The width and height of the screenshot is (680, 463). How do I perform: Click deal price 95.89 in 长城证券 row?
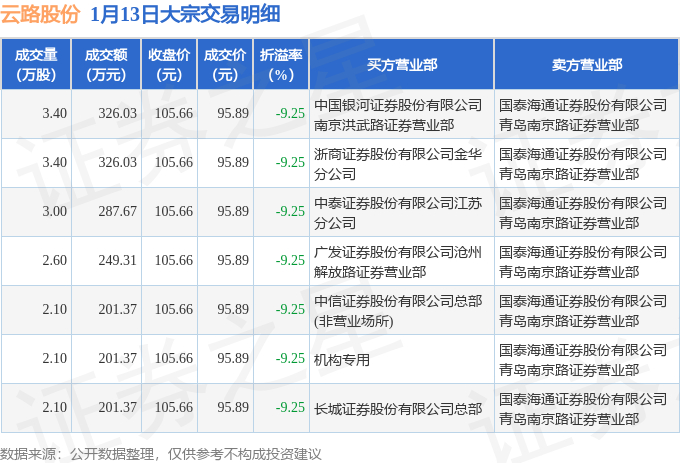233,407
